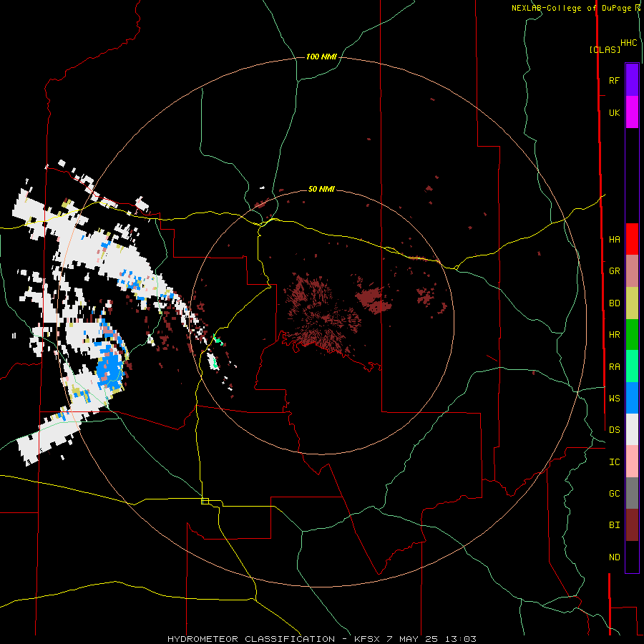
Task: Click the RA bright-green legend swatch
Action: (632, 366)
